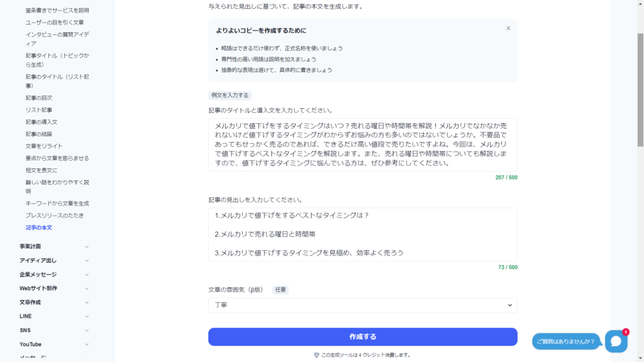
Task: Click inside the article headings textarea
Action: (x=363, y=234)
